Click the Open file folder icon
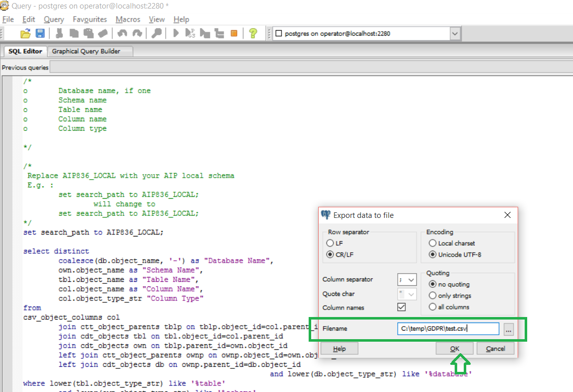The width and height of the screenshot is (573, 392). (x=25, y=34)
